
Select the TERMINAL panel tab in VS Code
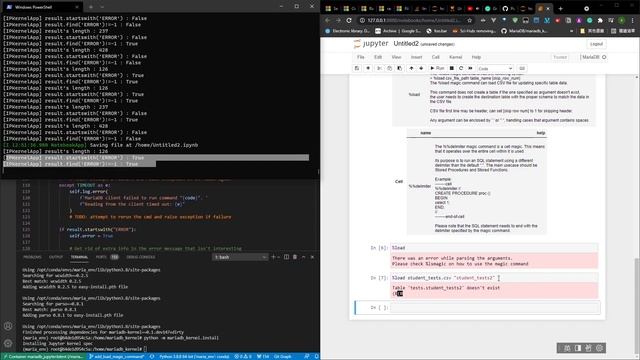point(79,257)
